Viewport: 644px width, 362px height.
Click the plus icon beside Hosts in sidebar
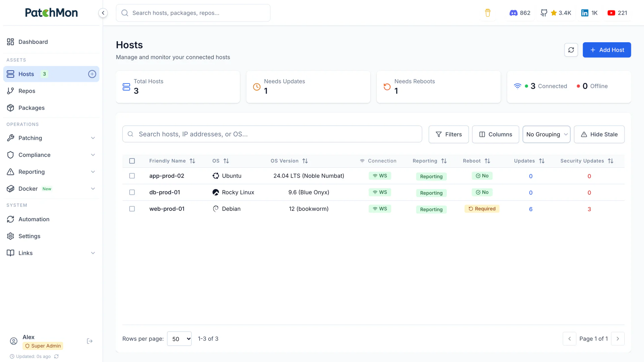tap(92, 74)
